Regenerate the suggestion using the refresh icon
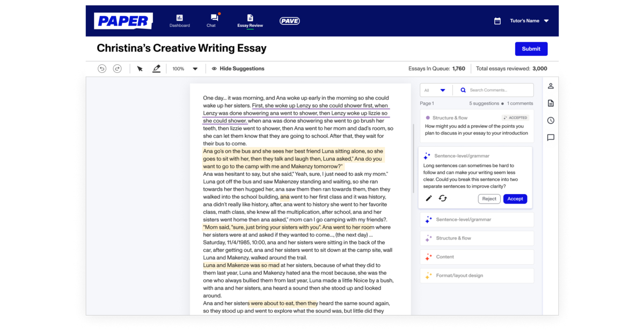644x336 pixels. (442, 198)
